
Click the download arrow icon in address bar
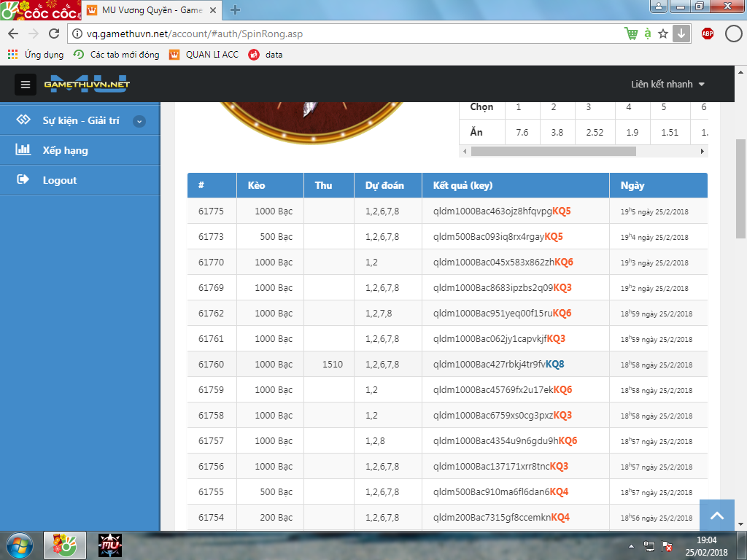[x=681, y=34]
